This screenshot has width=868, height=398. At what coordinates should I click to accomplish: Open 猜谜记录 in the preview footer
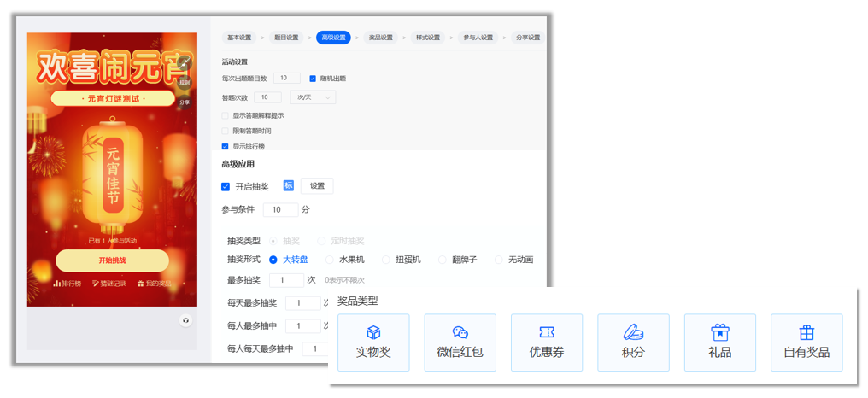(109, 284)
